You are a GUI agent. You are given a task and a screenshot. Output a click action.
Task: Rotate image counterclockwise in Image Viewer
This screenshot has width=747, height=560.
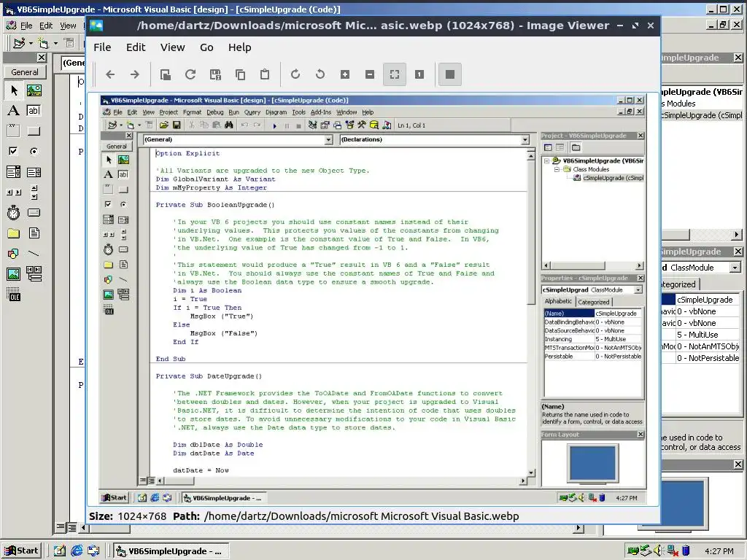(x=320, y=74)
